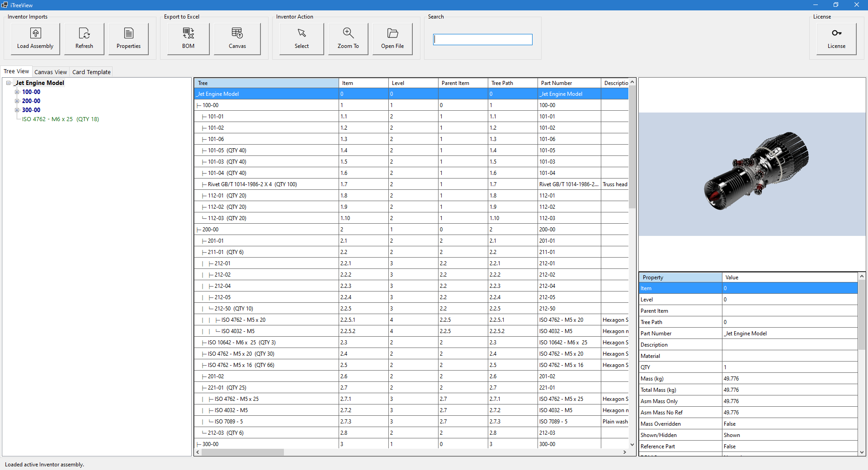Image resolution: width=868 pixels, height=470 pixels.
Task: Click the Load Assembly icon
Action: coord(35,38)
